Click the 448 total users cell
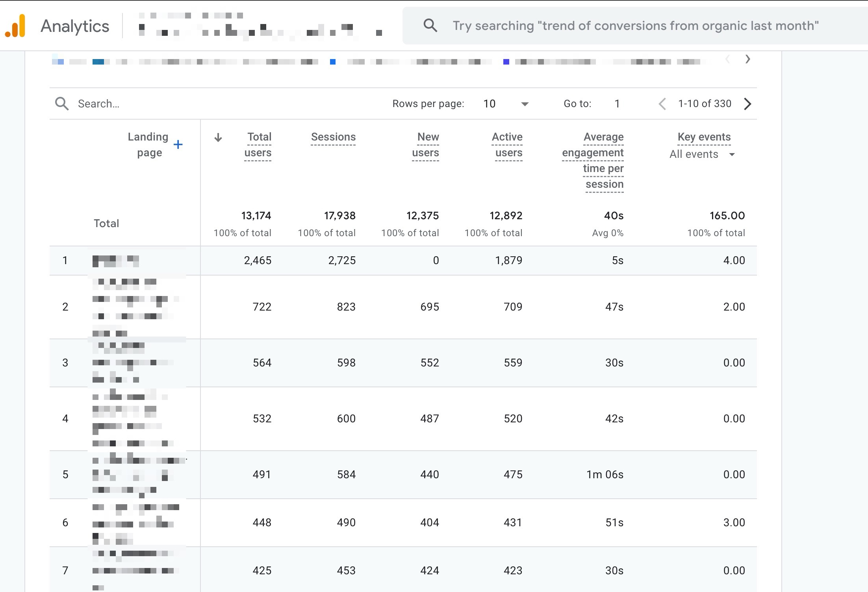The width and height of the screenshot is (868, 592). 262,523
